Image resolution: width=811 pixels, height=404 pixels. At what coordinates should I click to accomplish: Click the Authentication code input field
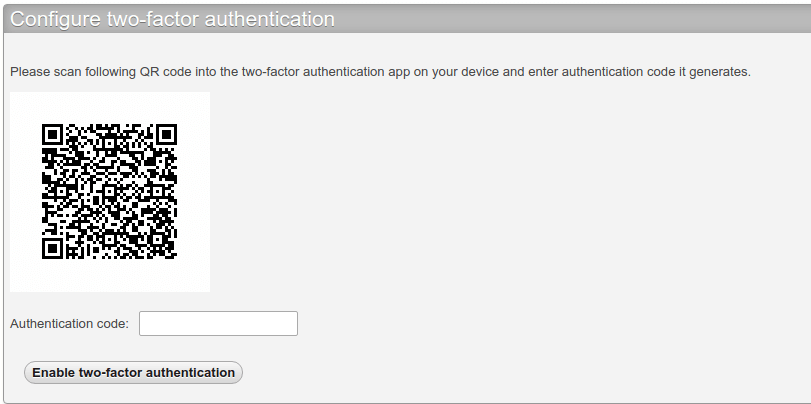coord(218,323)
